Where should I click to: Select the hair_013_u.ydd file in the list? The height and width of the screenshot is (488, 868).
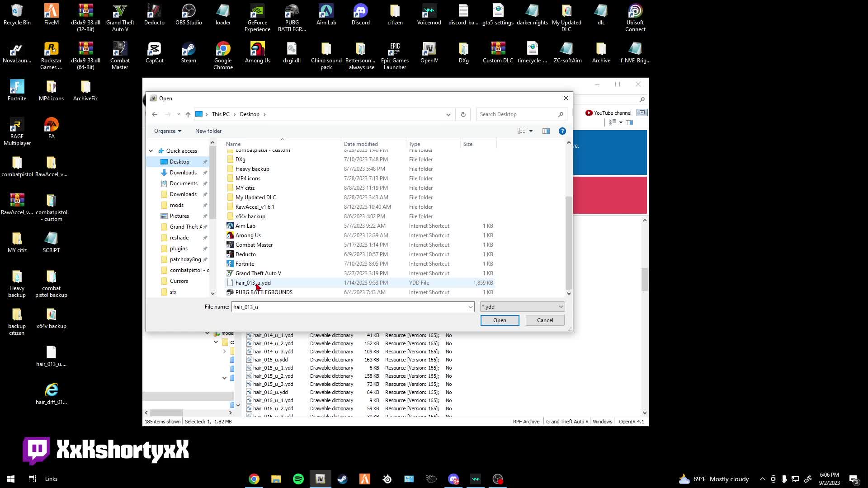253,283
